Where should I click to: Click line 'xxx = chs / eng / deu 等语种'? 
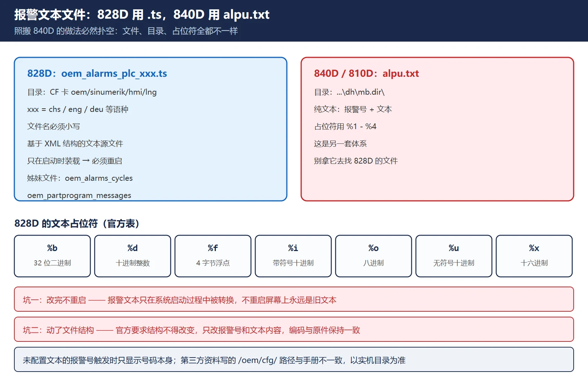coord(78,109)
